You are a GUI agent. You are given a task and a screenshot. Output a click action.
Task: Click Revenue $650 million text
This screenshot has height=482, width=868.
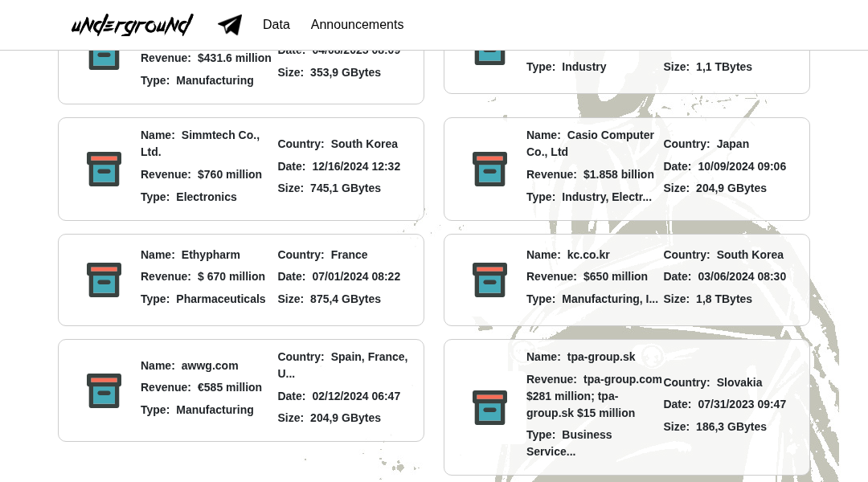[x=587, y=276]
